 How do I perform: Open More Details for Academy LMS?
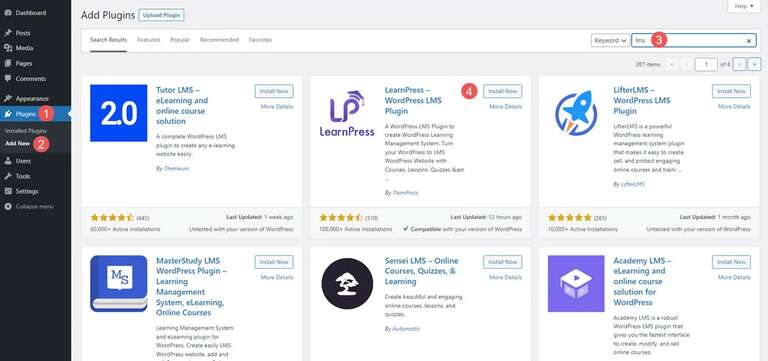click(x=734, y=277)
